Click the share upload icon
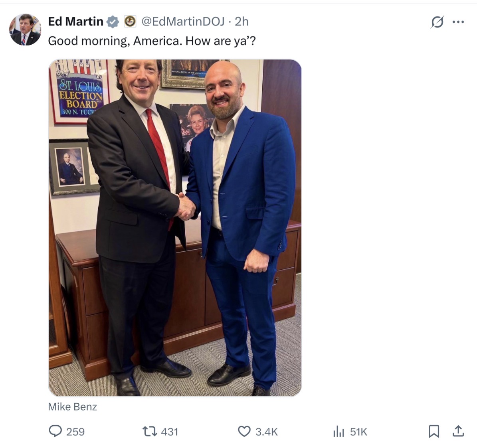This screenshot has height=448, width=477. [458, 431]
